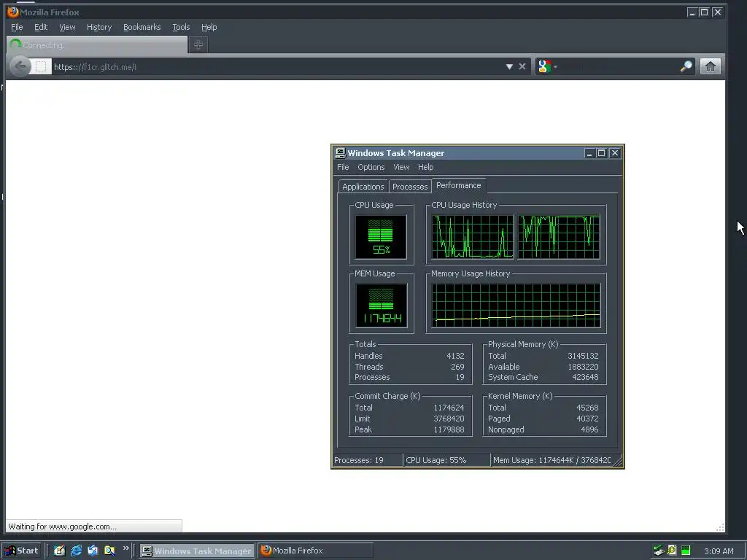Click Available memory value 1883220
This screenshot has height=560, width=747.
(583, 367)
